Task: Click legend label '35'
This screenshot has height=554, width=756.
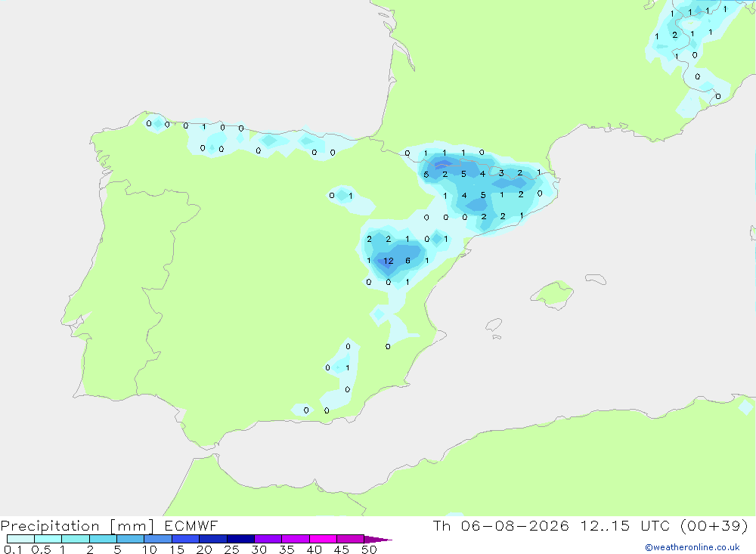Action: [287, 549]
